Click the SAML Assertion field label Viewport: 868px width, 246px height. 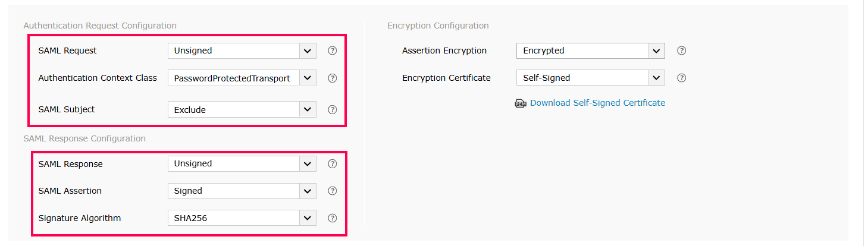pos(70,191)
